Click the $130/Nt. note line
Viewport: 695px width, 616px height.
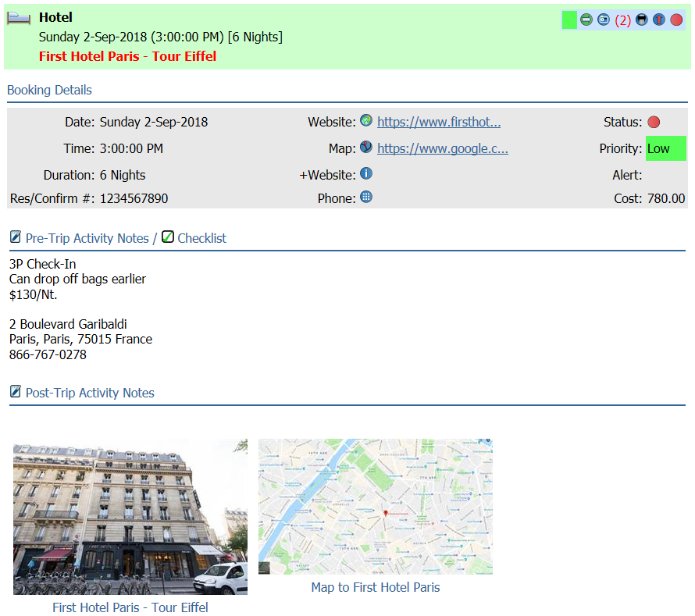(x=34, y=294)
